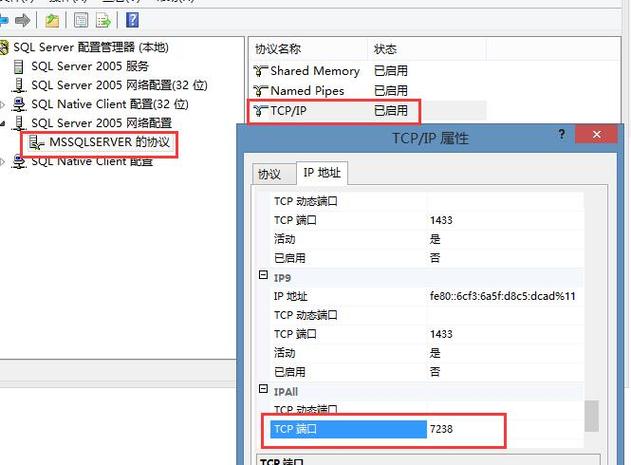Screen dimensions: 631x465
Task: Collapse the SQL Server 2005 网络配置 node
Action: pyautogui.click(x=3, y=124)
